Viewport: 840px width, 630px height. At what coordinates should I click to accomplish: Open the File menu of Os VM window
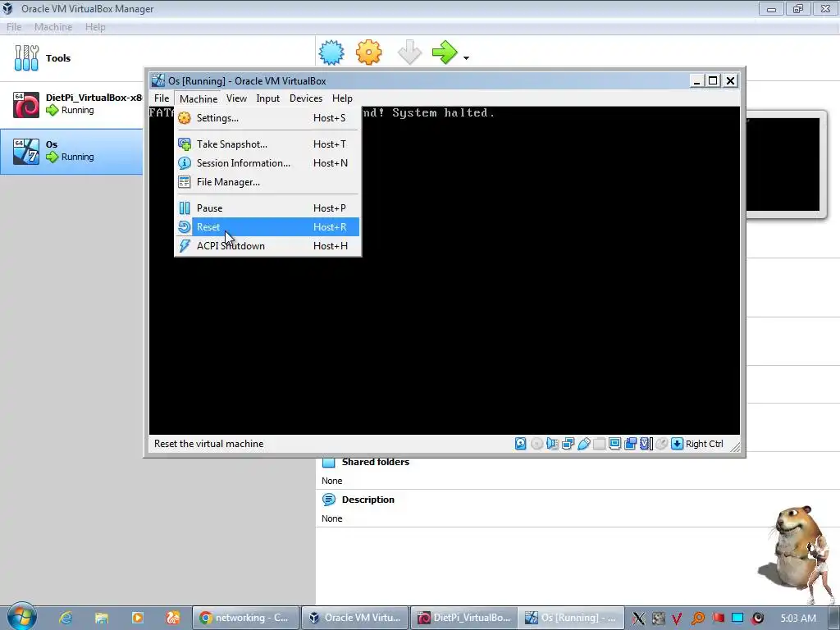point(162,98)
